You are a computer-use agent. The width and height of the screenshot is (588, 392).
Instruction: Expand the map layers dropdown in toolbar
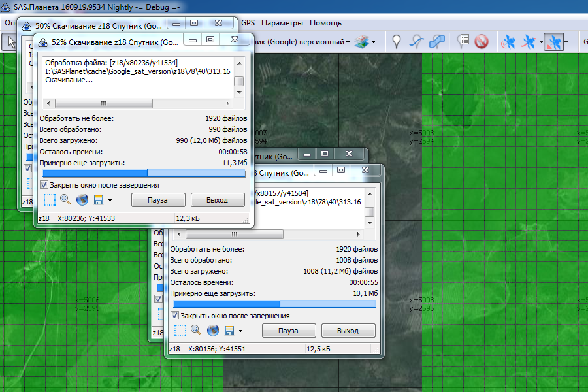373,42
